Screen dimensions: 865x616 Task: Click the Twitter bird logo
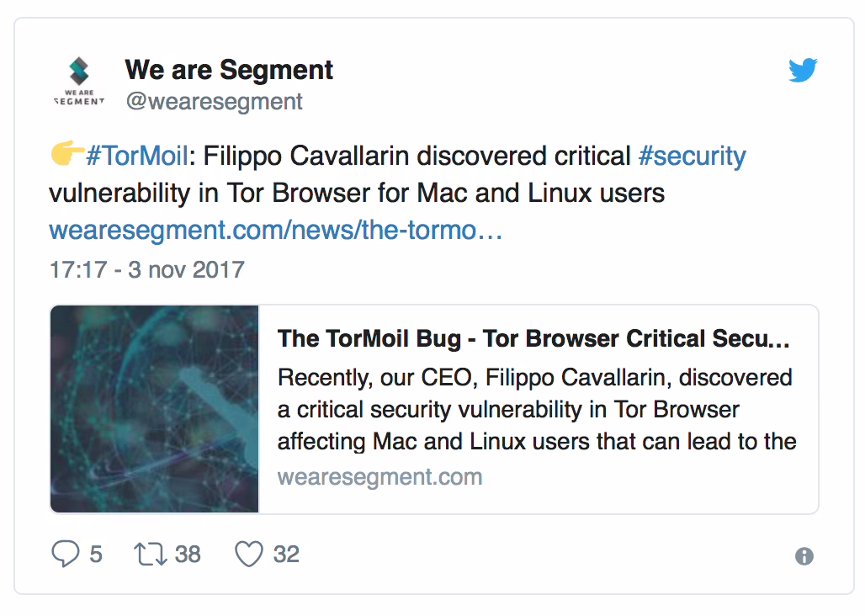click(x=803, y=70)
